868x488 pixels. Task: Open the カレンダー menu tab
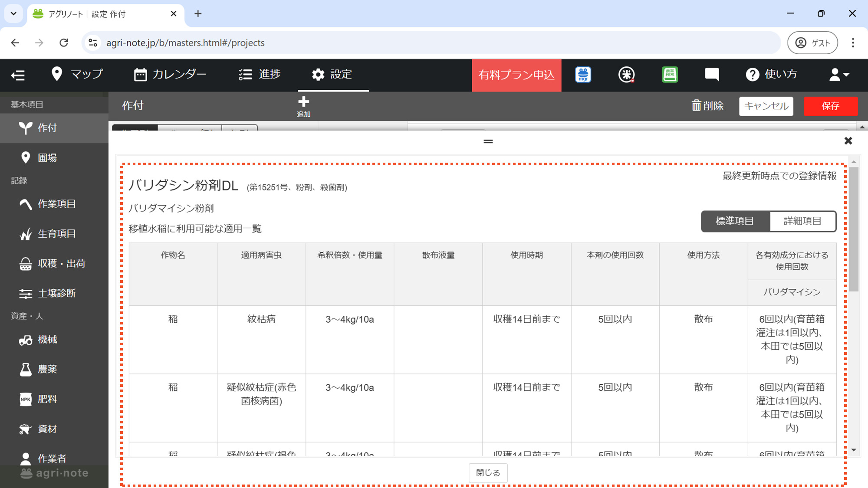[170, 75]
